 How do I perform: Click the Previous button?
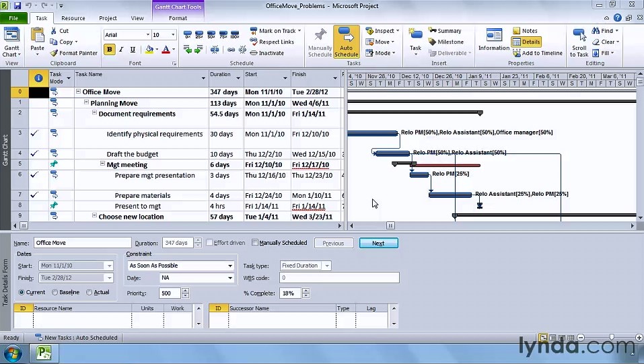(334, 243)
